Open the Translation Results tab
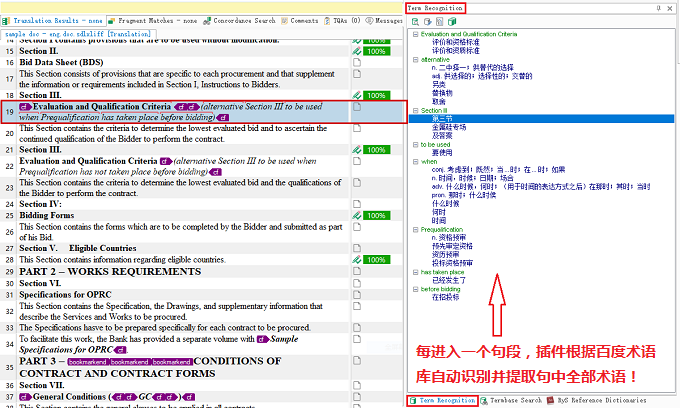The width and height of the screenshot is (680, 408). coord(53,20)
